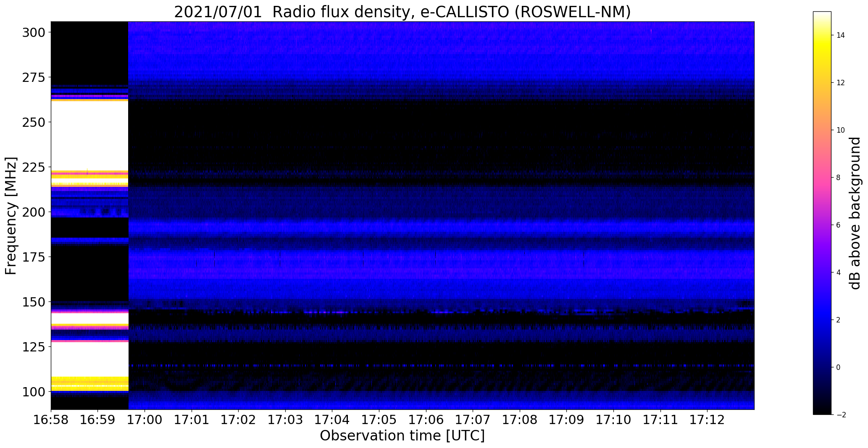Image resolution: width=868 pixels, height=448 pixels.
Task: Click the 'dB above background' colorbar label
Action: [855, 213]
